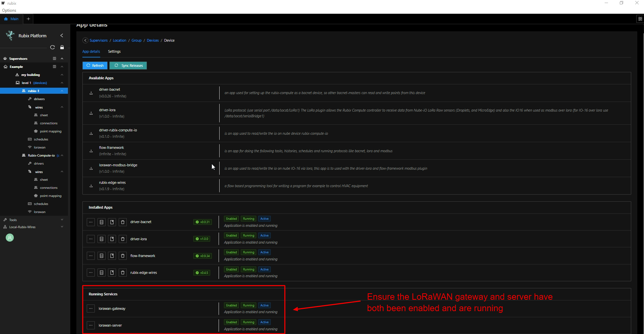Viewport: 644px width, 334px height.
Task: Collapse the Example tree node
Action: tap(62, 67)
